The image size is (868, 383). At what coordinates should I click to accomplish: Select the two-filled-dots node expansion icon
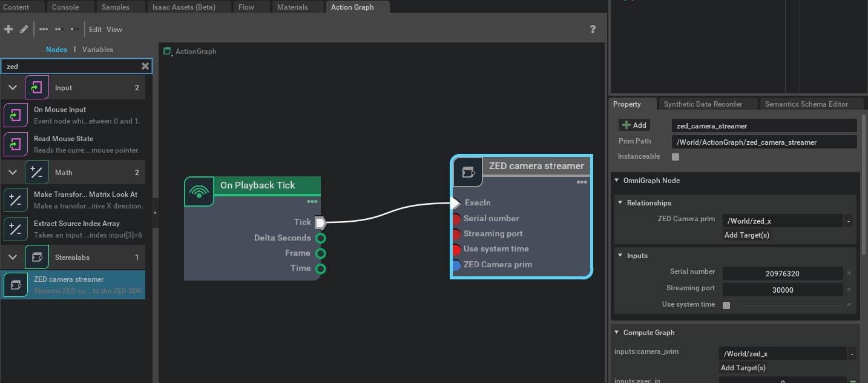click(x=59, y=29)
